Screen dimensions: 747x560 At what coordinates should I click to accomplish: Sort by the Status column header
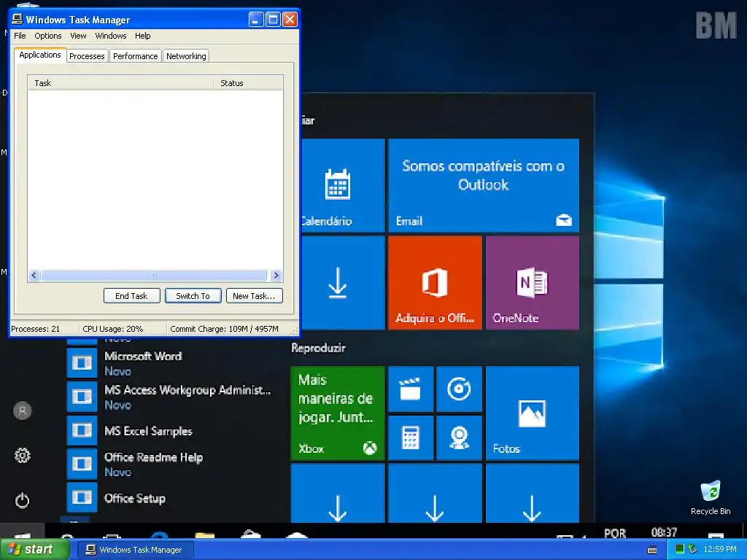[248, 83]
